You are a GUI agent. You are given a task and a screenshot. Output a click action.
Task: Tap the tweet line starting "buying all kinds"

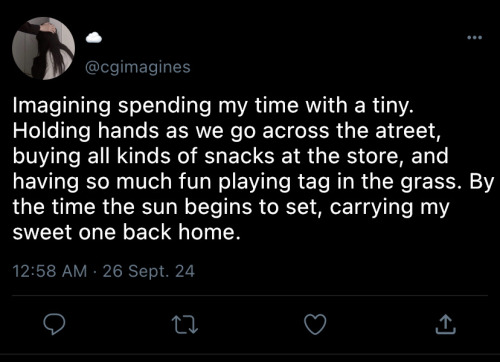click(231, 156)
